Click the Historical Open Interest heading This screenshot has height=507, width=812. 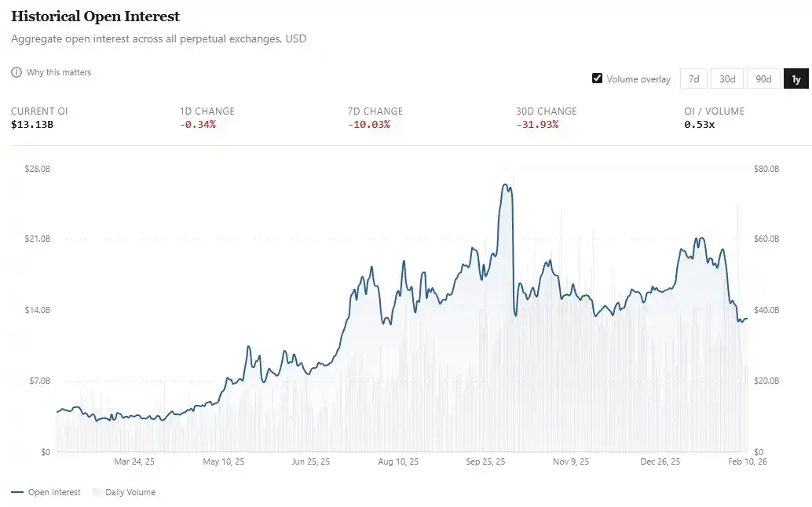click(95, 16)
